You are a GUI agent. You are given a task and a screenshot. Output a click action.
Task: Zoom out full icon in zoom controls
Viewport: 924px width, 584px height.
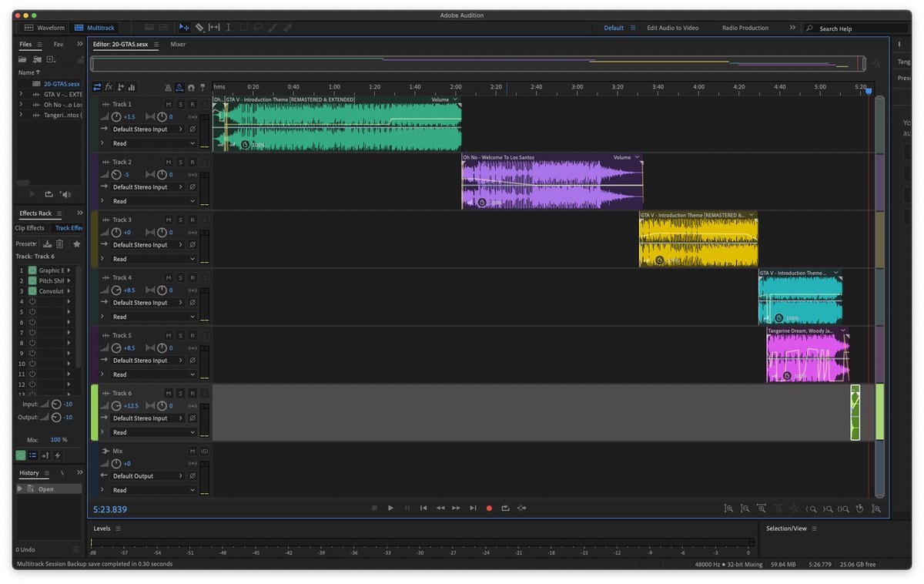coord(794,508)
